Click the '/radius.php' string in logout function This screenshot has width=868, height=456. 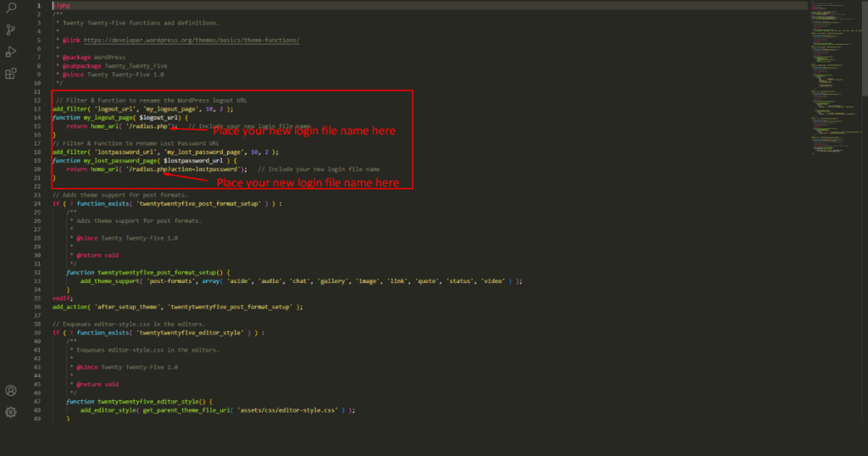(x=147, y=126)
